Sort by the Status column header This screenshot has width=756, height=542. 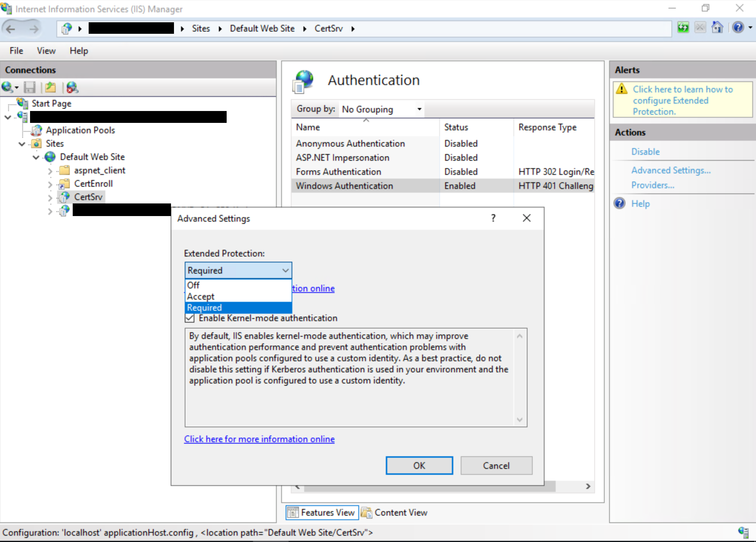tap(477, 127)
